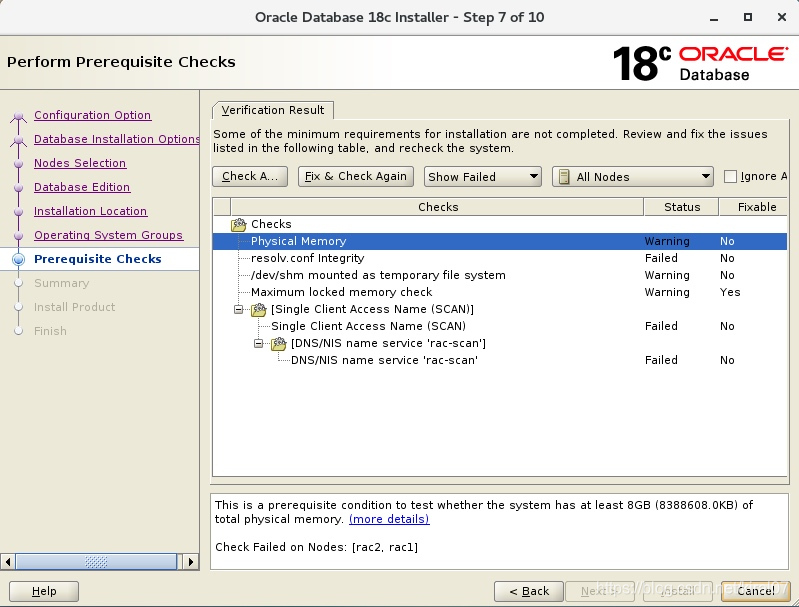Screen dimensions: 799x607
Task: Click the Checks column header
Action: click(438, 207)
